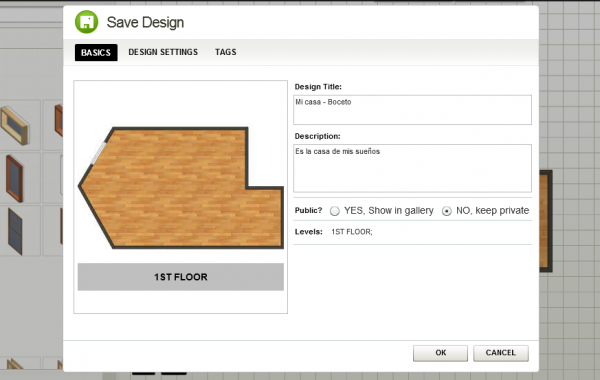Screen dimensions: 600x380
Task: Click the '1ST FLOOR;' levels text
Action: 352,232
